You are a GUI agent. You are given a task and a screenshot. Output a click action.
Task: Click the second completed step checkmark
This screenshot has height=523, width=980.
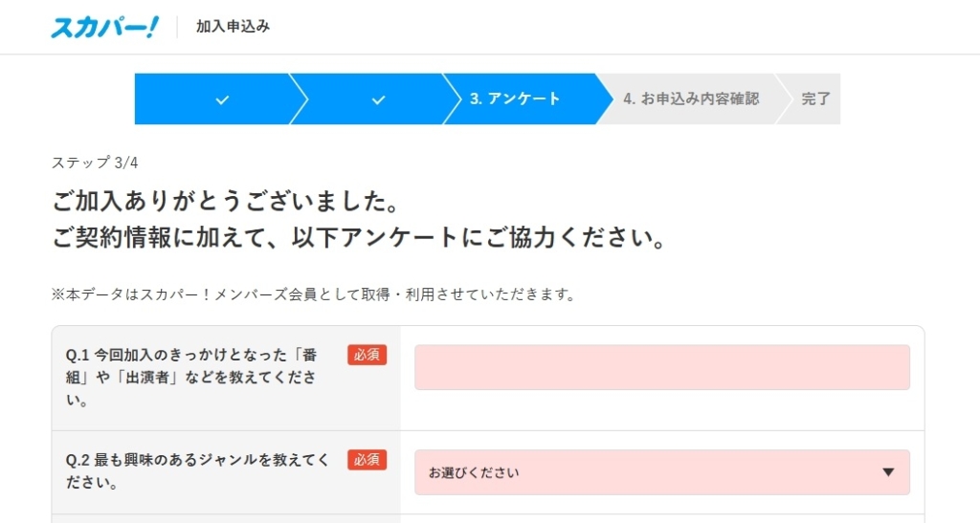click(378, 99)
